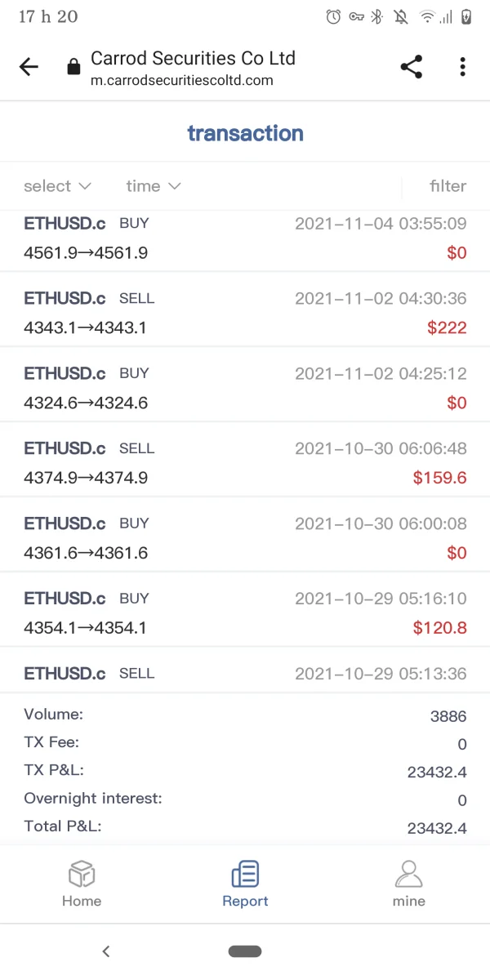Tap the share icon

point(412,68)
